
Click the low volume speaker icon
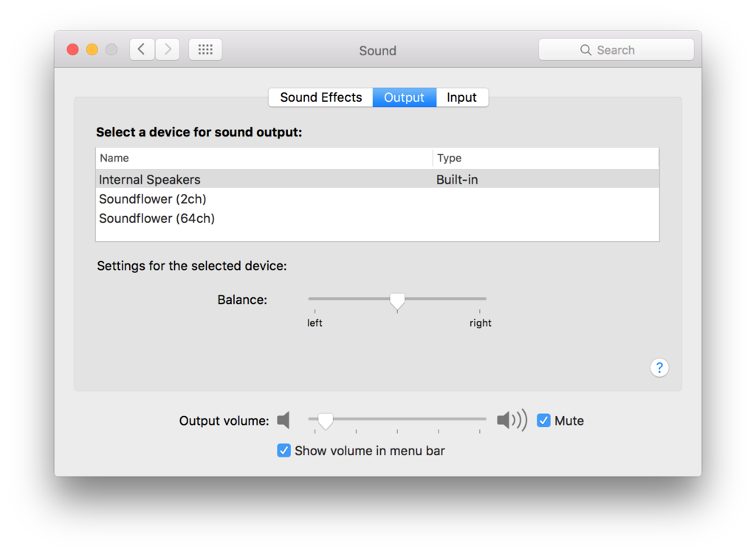point(283,420)
